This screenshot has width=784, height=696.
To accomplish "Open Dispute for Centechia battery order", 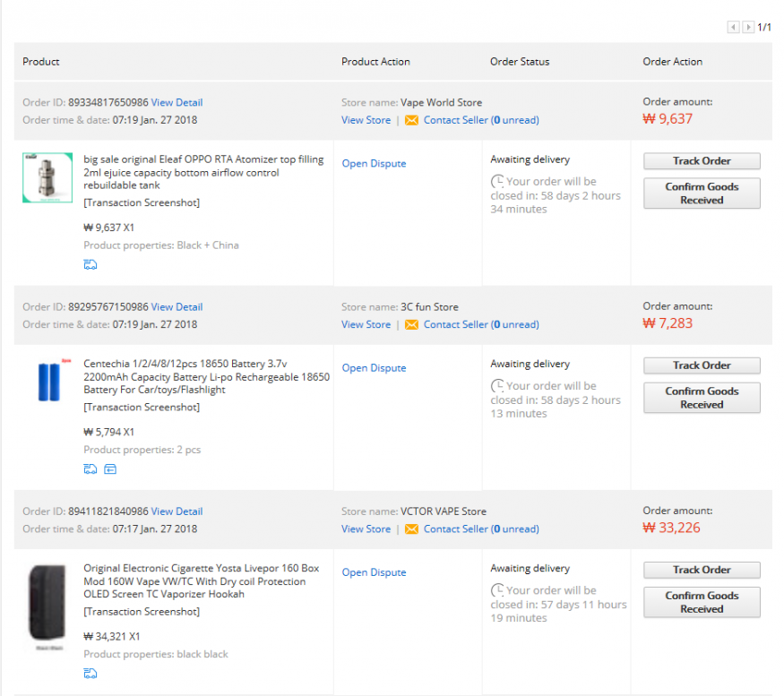I will pos(374,368).
